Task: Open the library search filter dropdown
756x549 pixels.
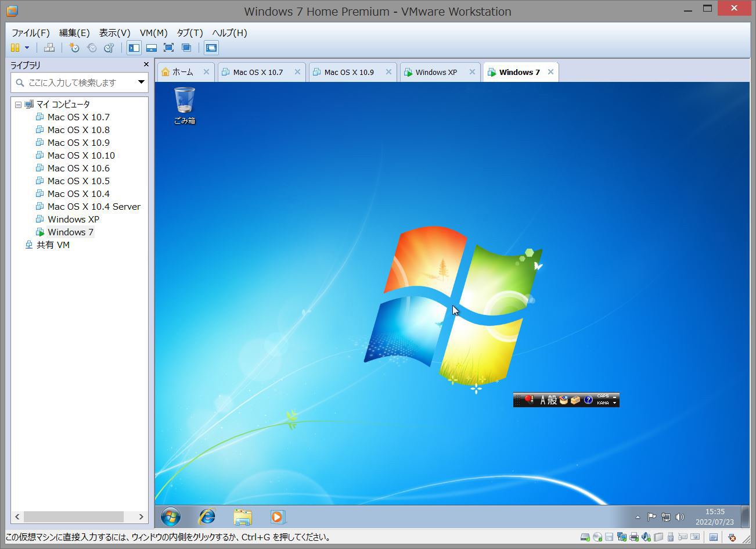Action: 141,82
